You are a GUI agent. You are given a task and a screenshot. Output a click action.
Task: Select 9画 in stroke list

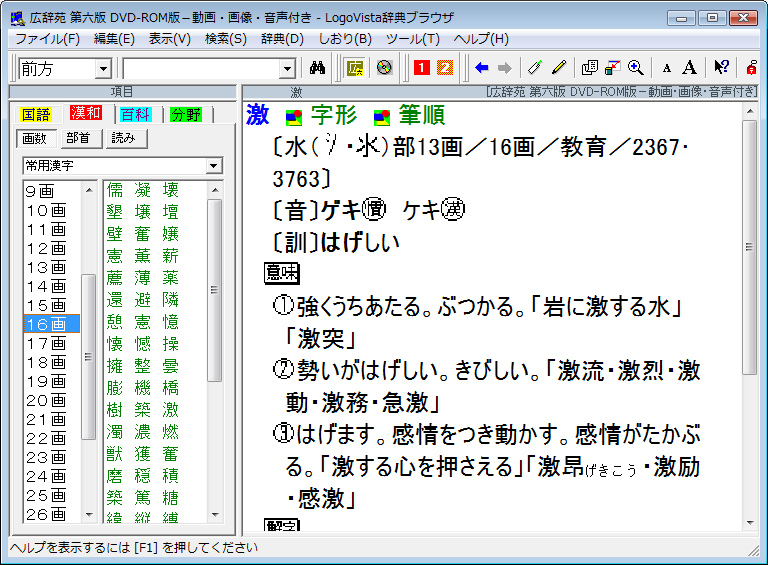(40, 191)
